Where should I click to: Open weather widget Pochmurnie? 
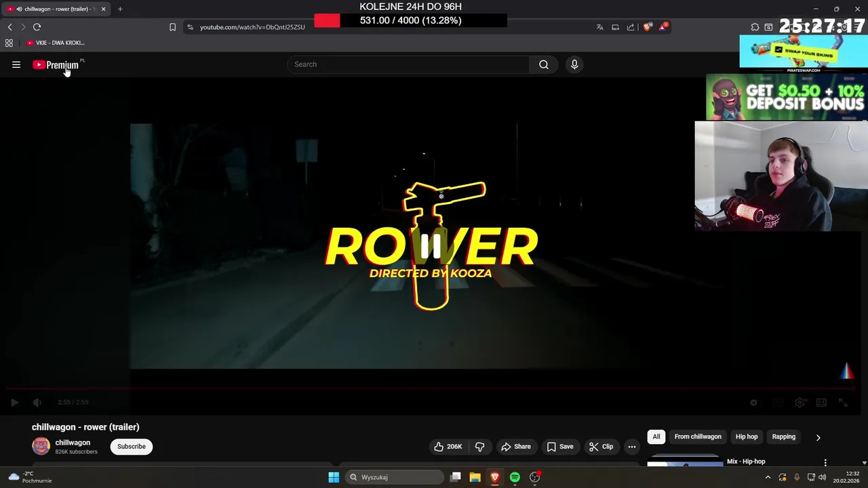[x=31, y=477]
